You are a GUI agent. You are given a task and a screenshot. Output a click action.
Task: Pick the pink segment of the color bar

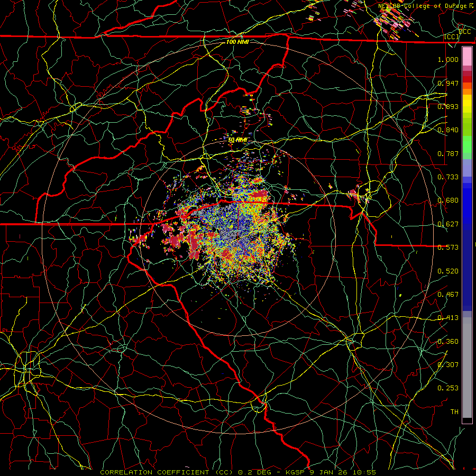click(x=467, y=57)
